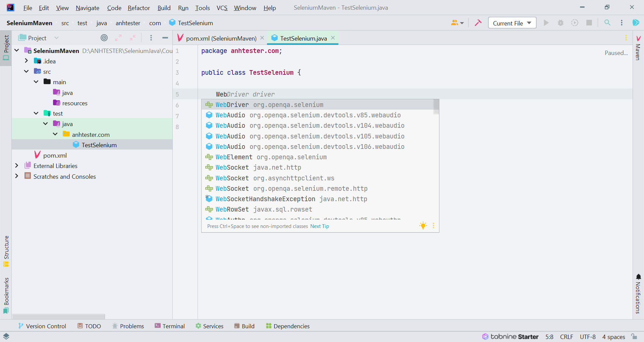Click the Stop square button
This screenshot has width=644, height=342.
(589, 23)
